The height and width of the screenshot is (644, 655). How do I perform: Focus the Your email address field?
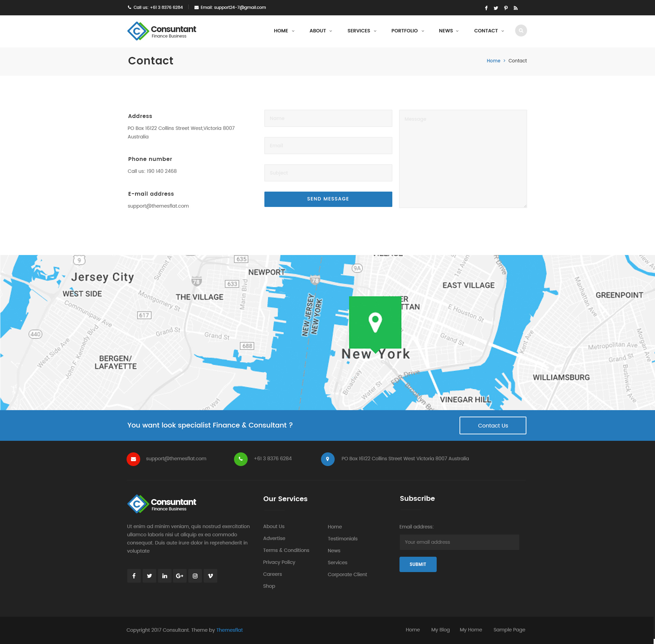[x=459, y=542]
